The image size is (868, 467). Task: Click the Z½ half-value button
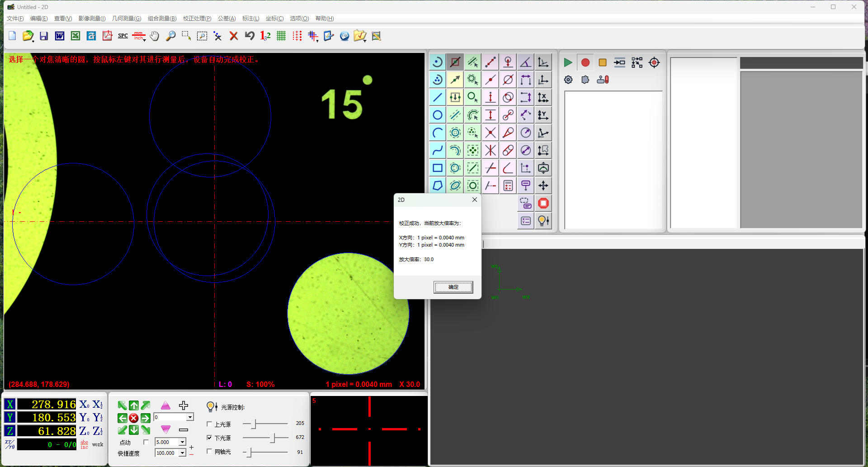point(98,431)
